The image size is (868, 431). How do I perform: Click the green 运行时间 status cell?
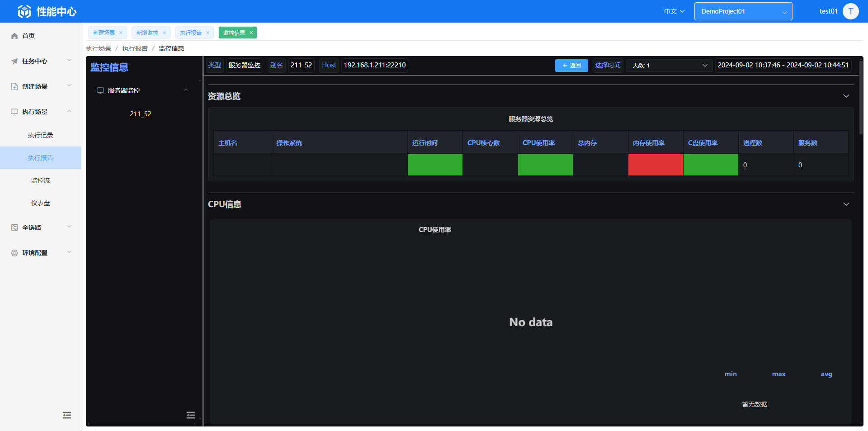pos(435,165)
